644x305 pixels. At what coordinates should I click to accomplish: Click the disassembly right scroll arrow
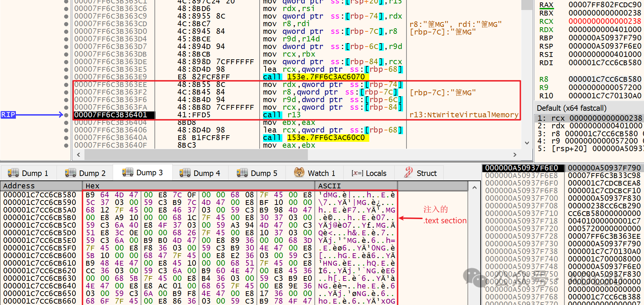(515, 155)
